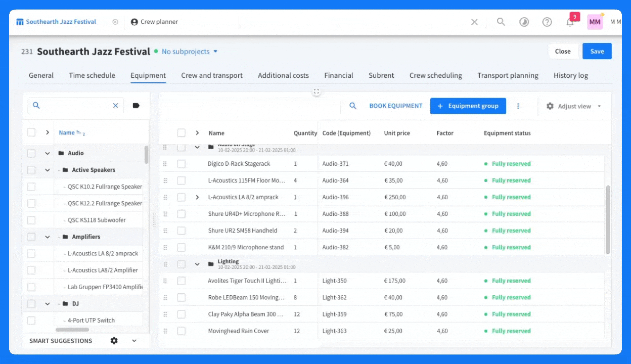Click drag handle for Robe LEDBeam 150 row

[165, 297]
